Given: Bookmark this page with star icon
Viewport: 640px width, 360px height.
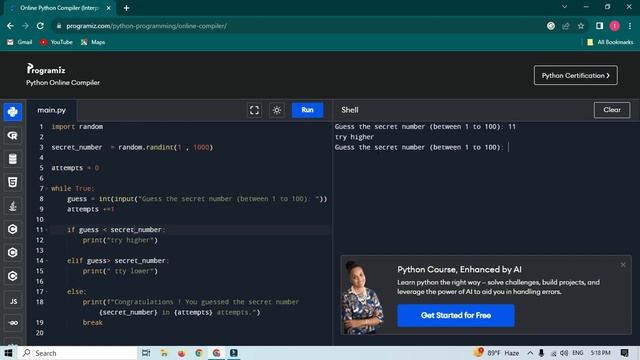Looking at the screenshot, I should (x=581, y=26).
